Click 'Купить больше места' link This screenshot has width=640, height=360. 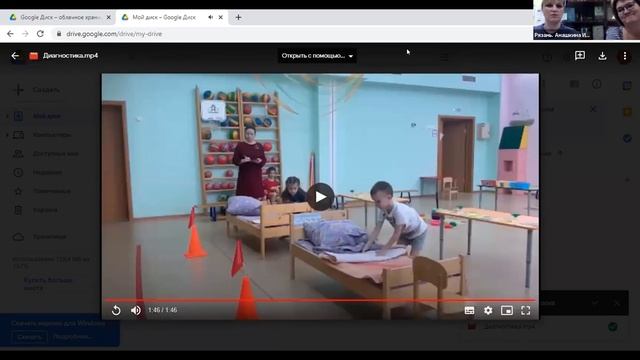click(x=48, y=284)
